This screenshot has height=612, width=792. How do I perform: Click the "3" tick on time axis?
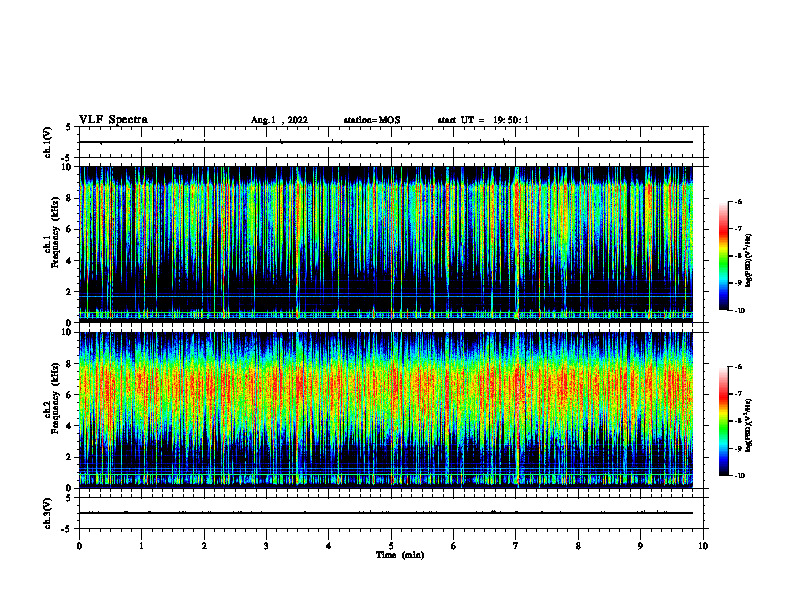[266, 546]
